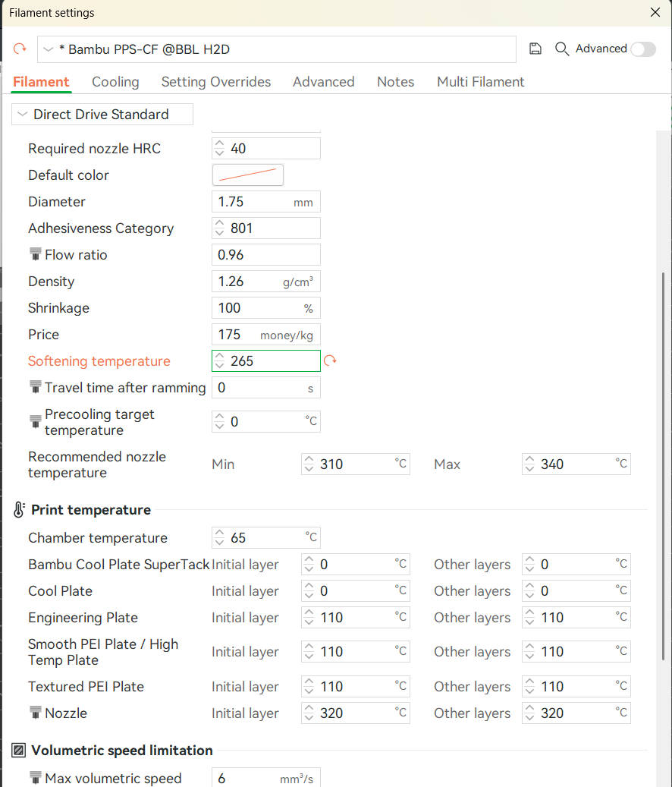
Task: Decrease Chamber temperature with down arrow
Action: point(219,543)
